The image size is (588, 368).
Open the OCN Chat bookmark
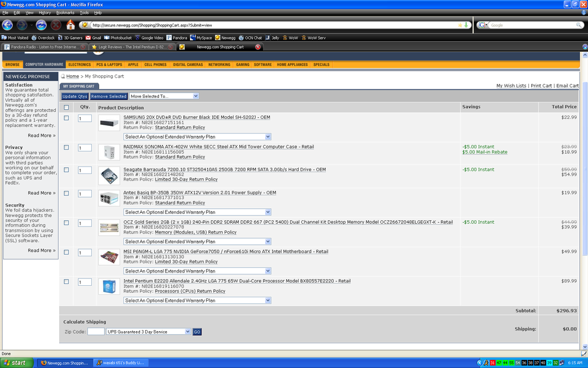pos(250,38)
